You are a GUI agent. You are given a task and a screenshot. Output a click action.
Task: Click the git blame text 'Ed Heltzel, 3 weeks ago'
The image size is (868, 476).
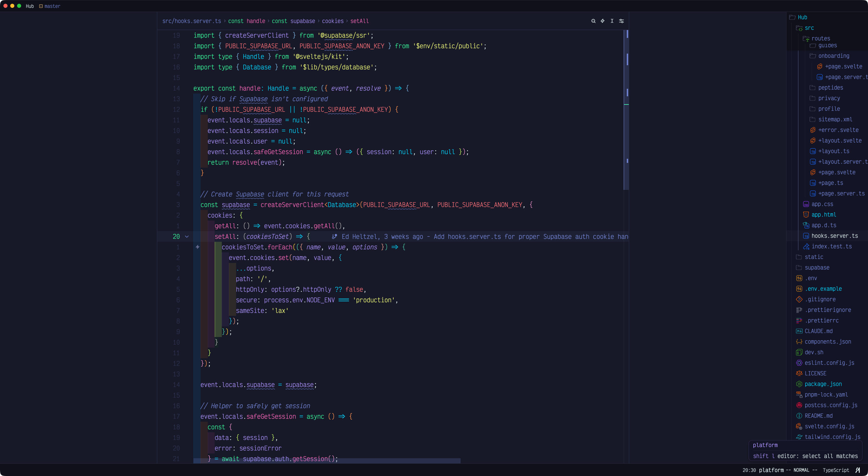point(382,237)
